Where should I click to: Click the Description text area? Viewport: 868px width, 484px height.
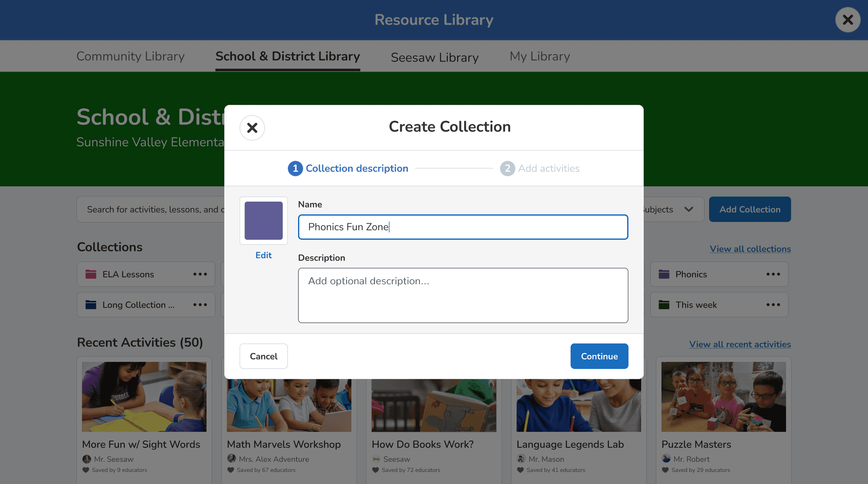tap(463, 295)
